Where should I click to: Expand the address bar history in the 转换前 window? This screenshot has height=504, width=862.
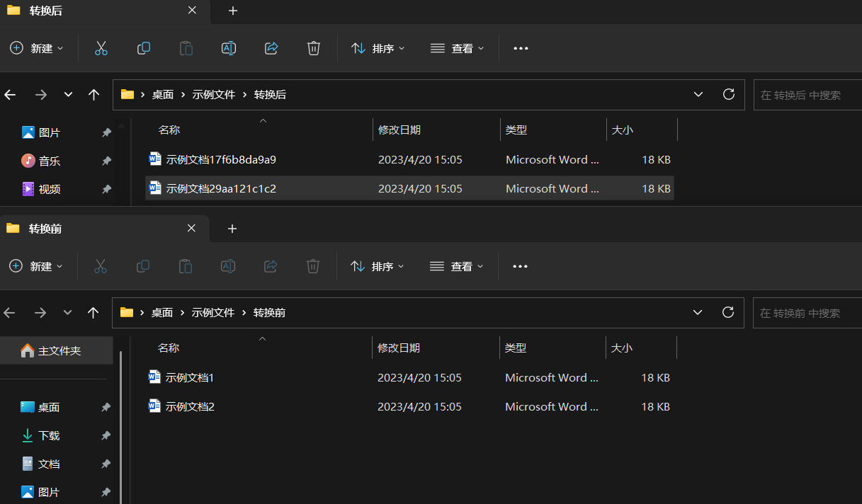(698, 312)
